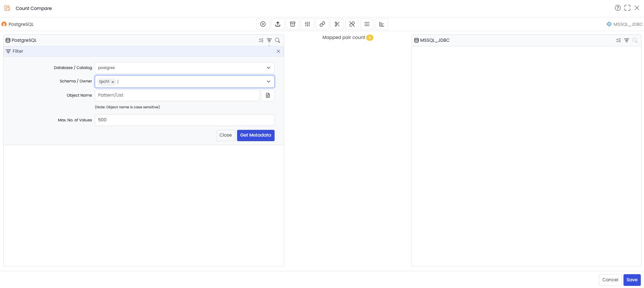Screen dimensions: 644x288
Task: Click the Close button in the filter
Action: point(226,135)
